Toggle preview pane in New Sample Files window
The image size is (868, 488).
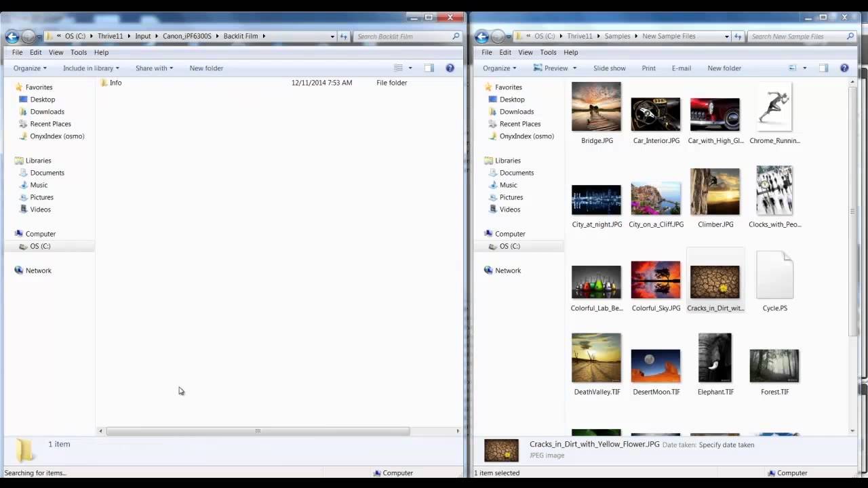[823, 68]
